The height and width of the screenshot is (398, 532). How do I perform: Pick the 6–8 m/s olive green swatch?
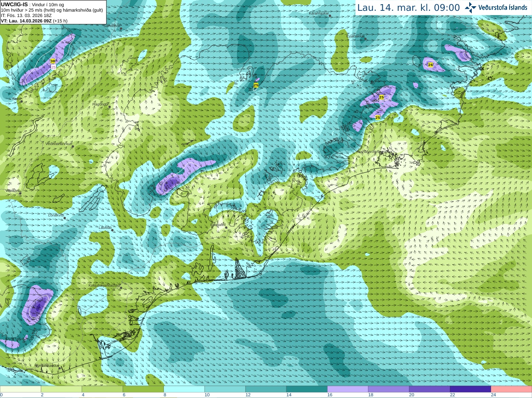pos(143,389)
